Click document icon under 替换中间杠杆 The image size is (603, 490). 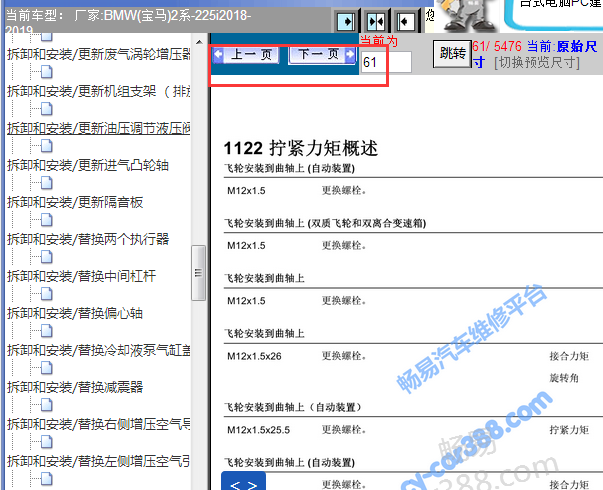coord(47,294)
